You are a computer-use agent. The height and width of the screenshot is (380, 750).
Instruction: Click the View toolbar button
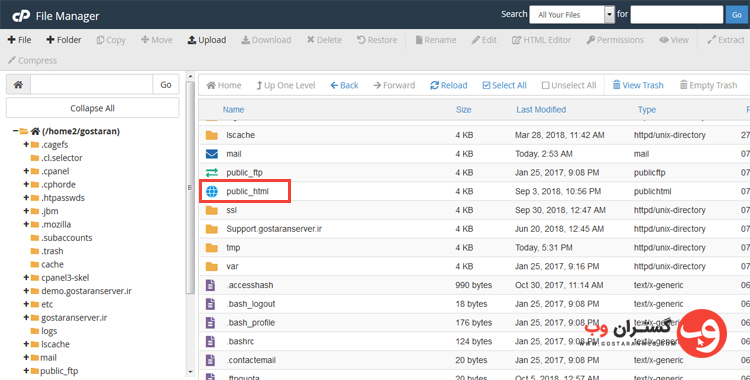pos(674,40)
